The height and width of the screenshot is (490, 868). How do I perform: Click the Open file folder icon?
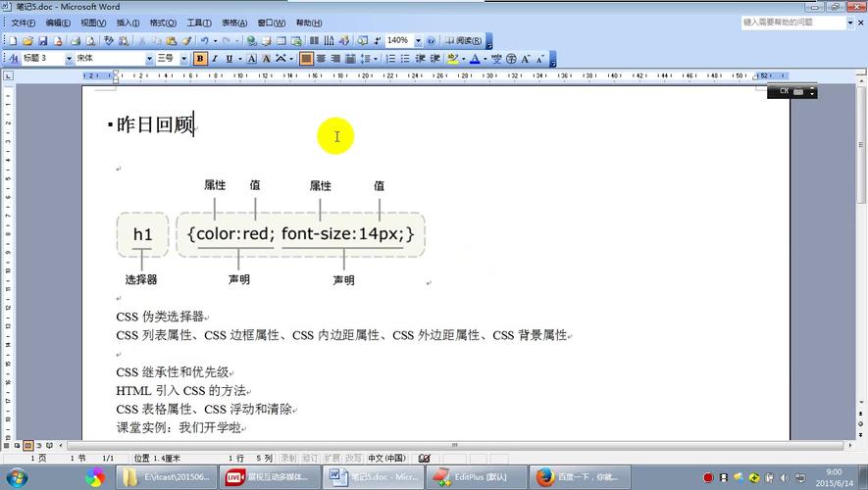click(x=27, y=40)
